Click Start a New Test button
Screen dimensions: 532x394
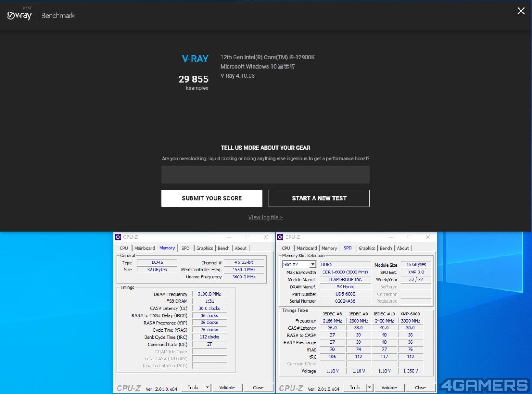319,198
